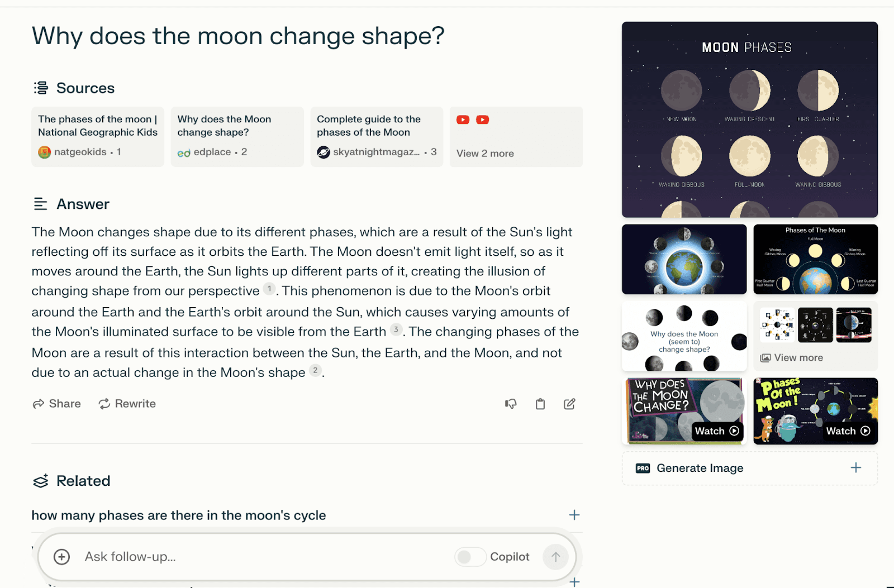Image resolution: width=894 pixels, height=588 pixels.
Task: Click the Rewrite button
Action: [x=127, y=404]
